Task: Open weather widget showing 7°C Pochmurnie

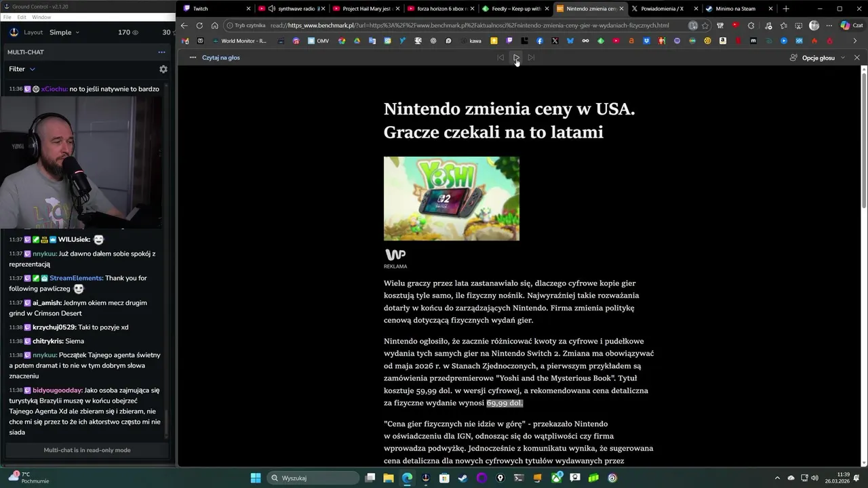Action: [x=27, y=478]
